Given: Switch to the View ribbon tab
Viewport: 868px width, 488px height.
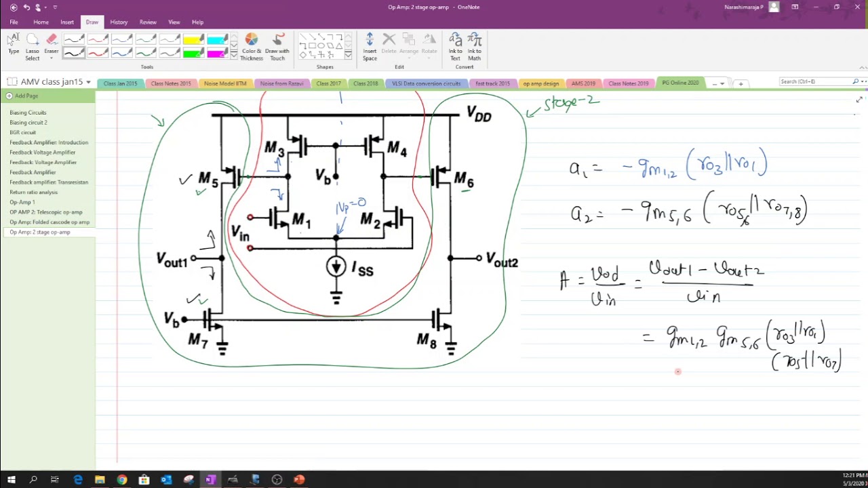Looking at the screenshot, I should tap(174, 22).
